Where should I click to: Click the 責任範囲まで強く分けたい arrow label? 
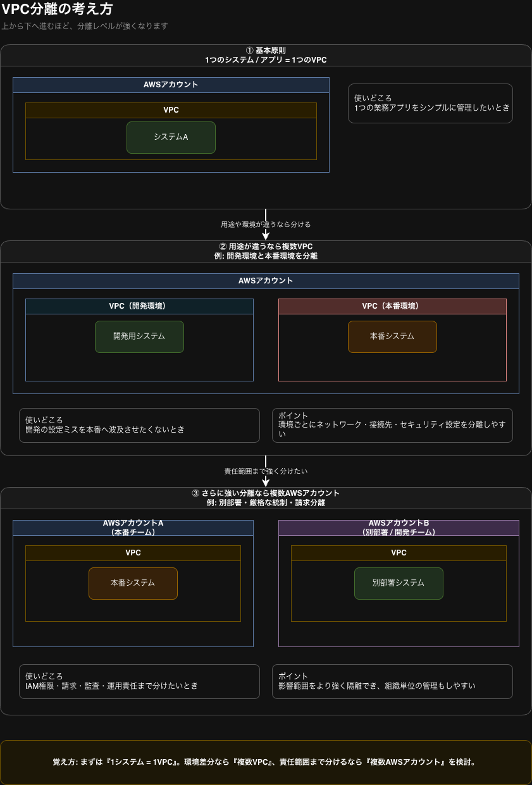click(x=266, y=471)
